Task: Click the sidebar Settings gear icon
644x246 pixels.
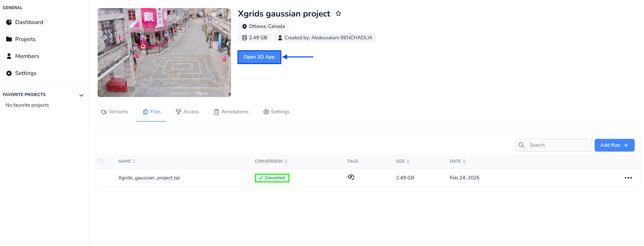Action: point(9,73)
